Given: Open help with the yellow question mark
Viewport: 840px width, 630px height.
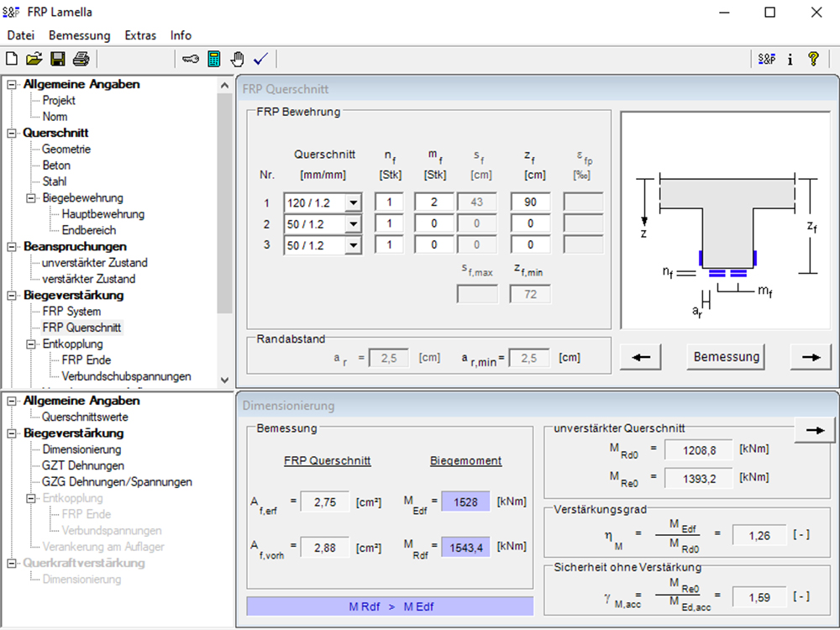Looking at the screenshot, I should (813, 59).
